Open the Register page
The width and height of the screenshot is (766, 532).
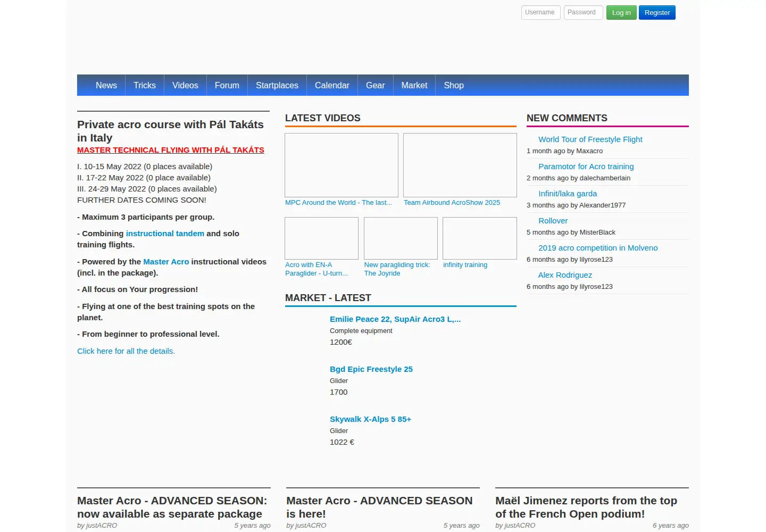[657, 13]
